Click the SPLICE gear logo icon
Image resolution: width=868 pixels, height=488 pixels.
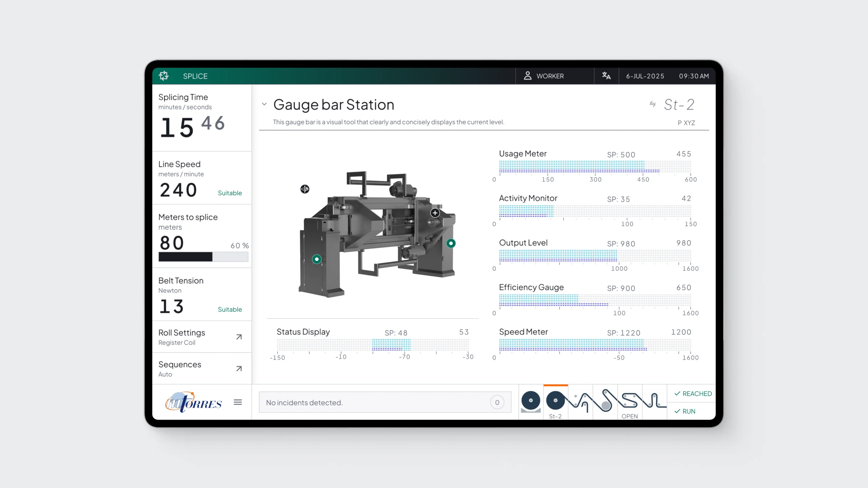point(164,76)
